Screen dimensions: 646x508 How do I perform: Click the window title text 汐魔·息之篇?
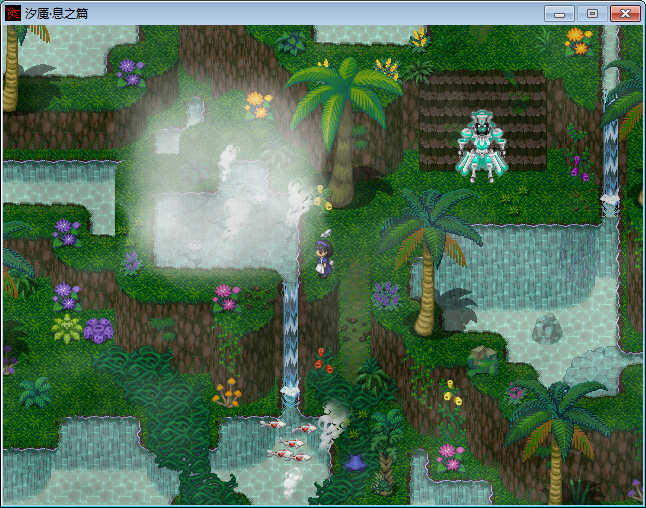click(x=56, y=13)
